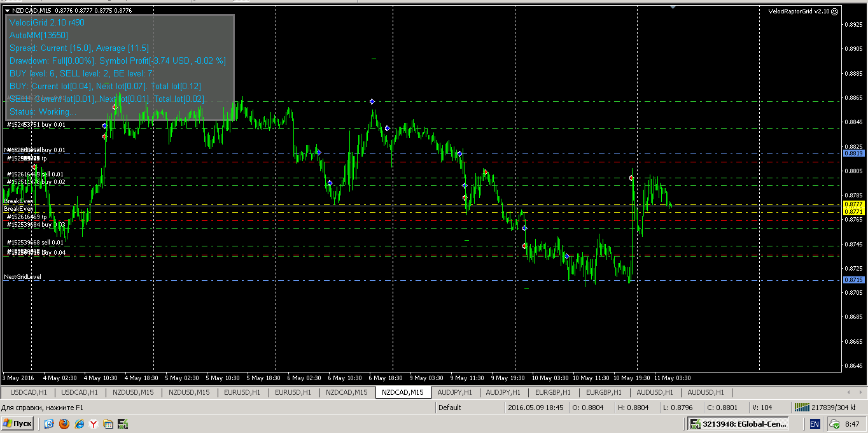Activate the 3213948: EGlobal-Cen taskbar window button
Image resolution: width=868 pixels, height=433 pixels.
(x=738, y=423)
